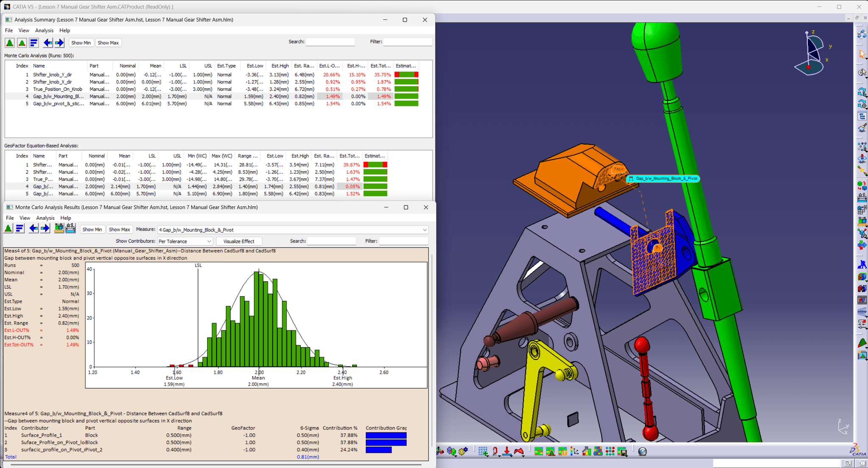Click the assembly measure icon in Monte Carlo Results toolbar
The width and height of the screenshot is (868, 468).
pyautogui.click(x=59, y=229)
